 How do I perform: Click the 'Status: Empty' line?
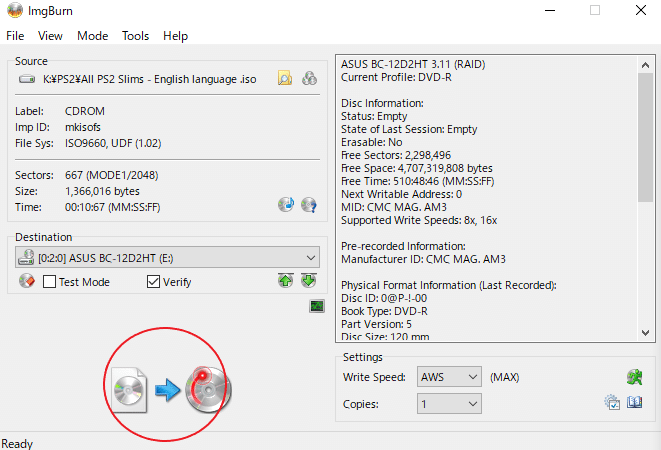tap(374, 116)
